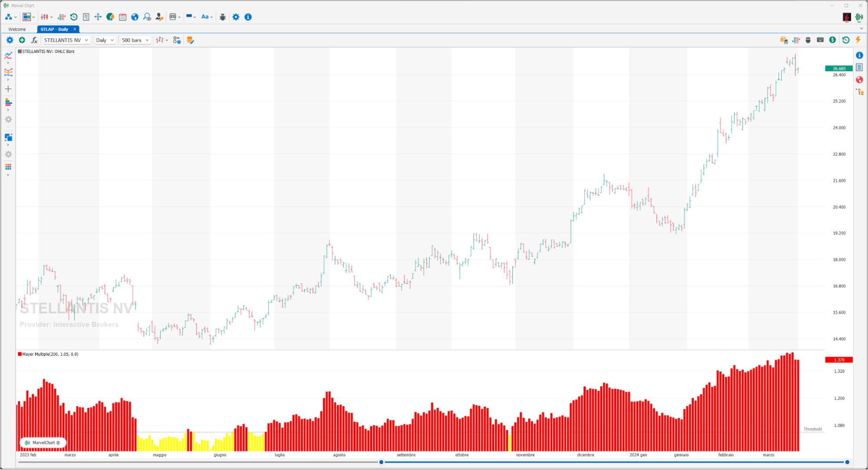Expand the channel tool chevron

point(8,80)
